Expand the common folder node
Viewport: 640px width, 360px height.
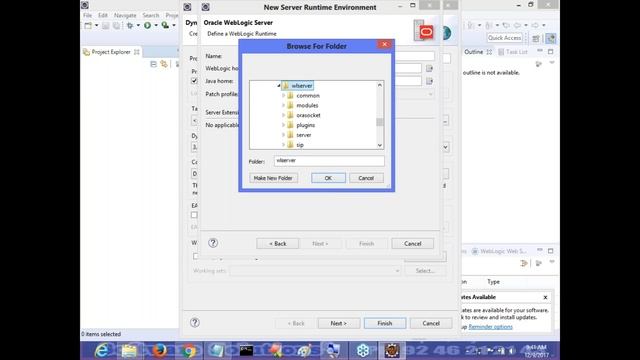[284, 96]
